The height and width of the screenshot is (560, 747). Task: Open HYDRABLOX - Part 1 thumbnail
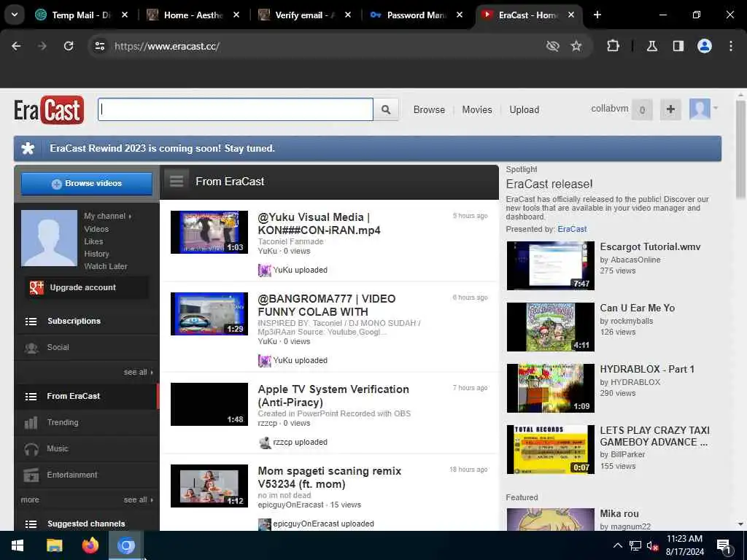pos(550,388)
